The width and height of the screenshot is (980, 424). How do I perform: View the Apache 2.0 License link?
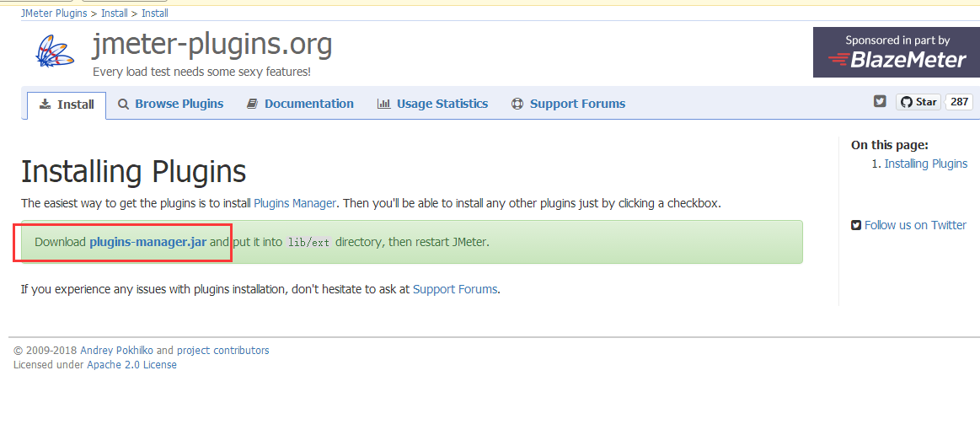click(131, 365)
